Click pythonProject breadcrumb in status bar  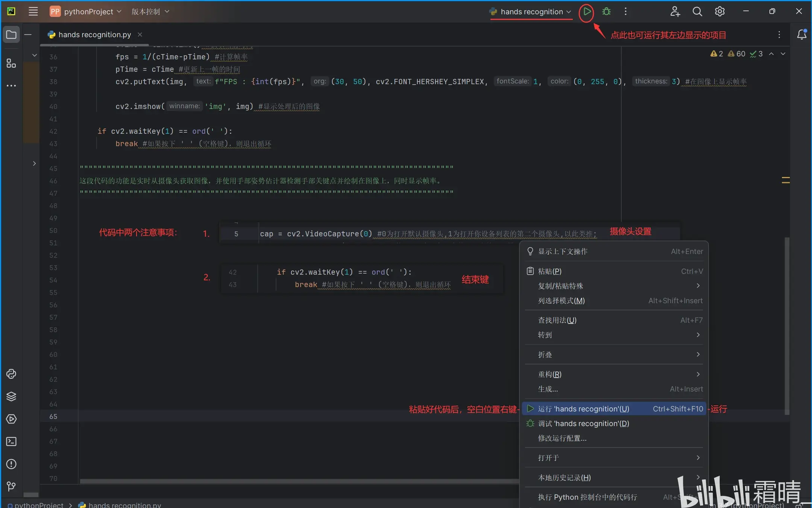(x=38, y=505)
